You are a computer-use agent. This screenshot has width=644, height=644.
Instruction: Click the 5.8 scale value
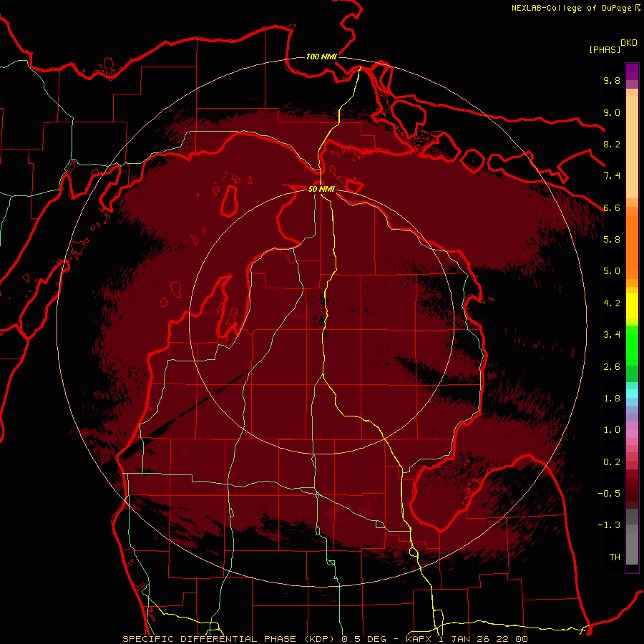click(612, 240)
